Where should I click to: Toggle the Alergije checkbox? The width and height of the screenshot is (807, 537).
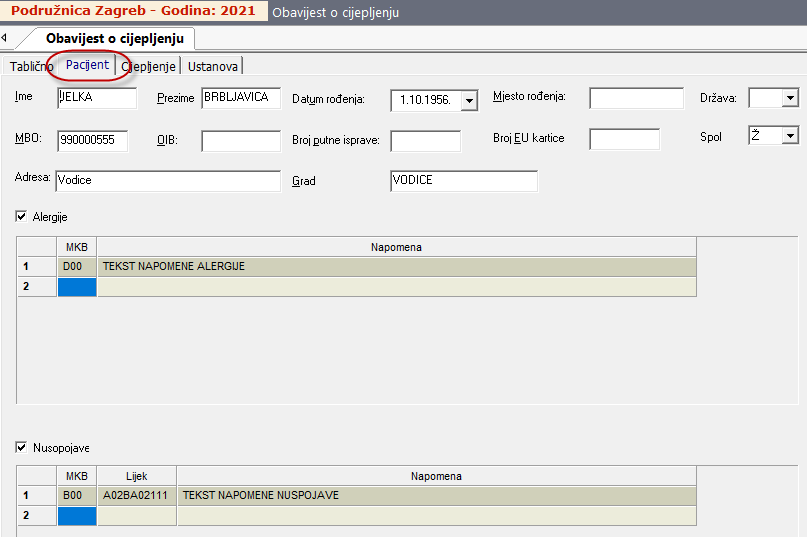coord(22,216)
